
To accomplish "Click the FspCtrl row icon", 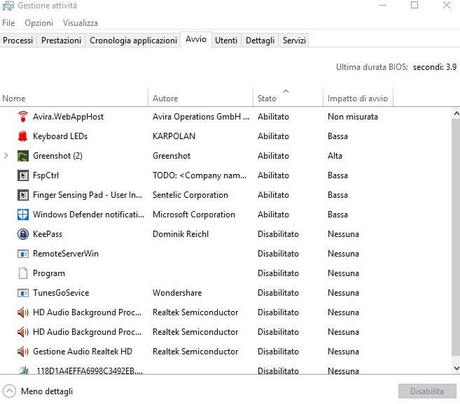I will [x=23, y=175].
